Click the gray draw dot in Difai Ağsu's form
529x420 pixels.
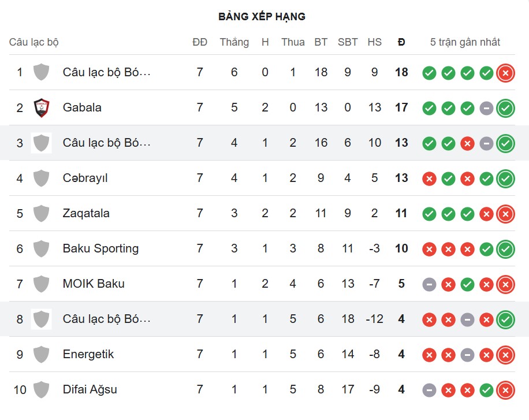click(429, 389)
